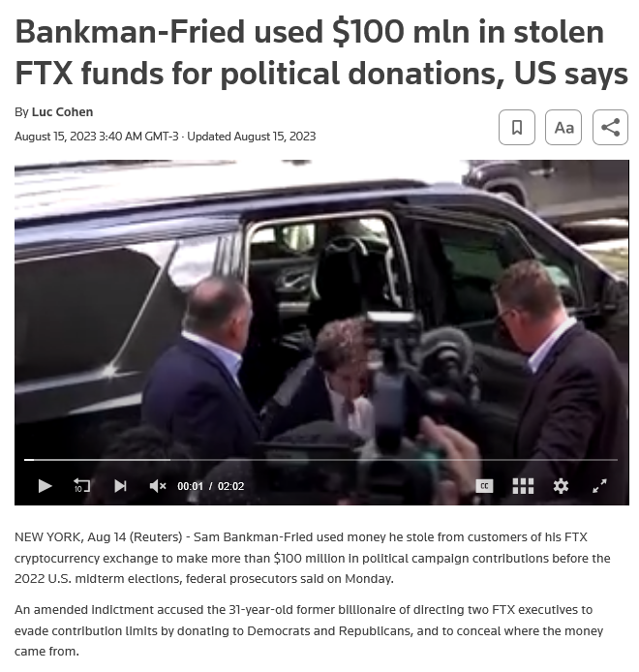
Task: Bookmark this article with the save icon
Action: point(516,127)
